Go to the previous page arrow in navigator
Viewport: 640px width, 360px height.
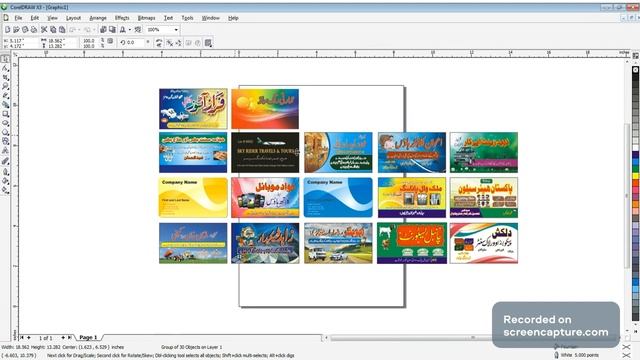tap(29, 338)
